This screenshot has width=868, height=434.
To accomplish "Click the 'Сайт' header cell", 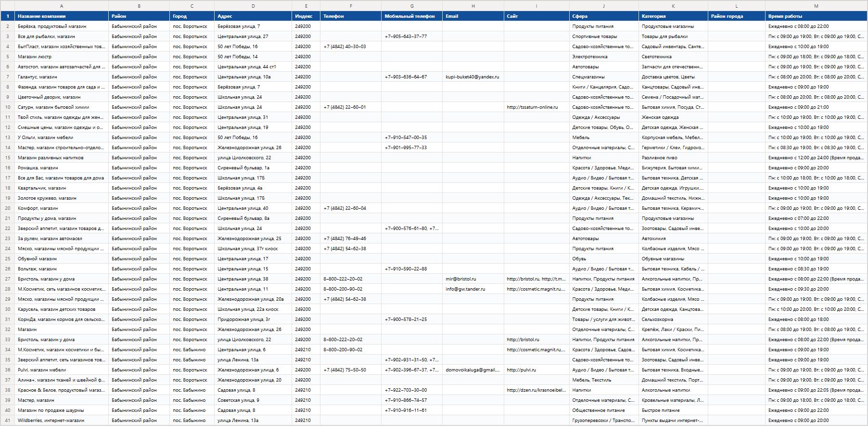I will (536, 16).
